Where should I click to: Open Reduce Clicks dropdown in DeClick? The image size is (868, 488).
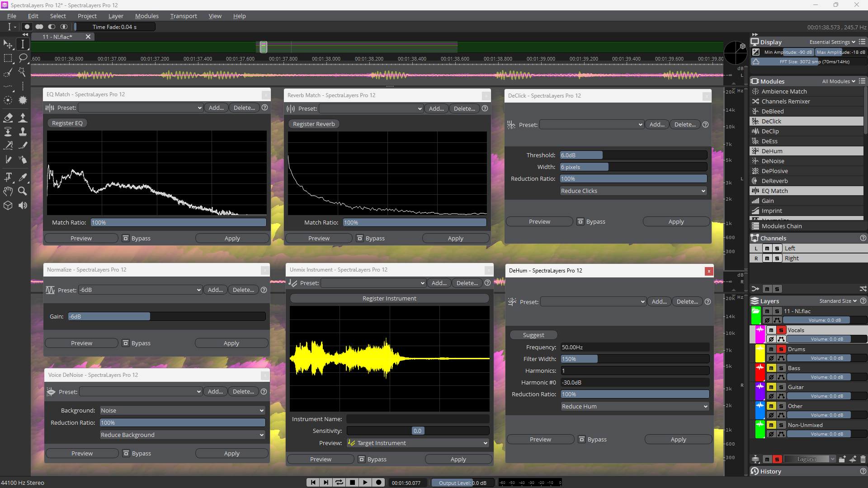(x=633, y=191)
